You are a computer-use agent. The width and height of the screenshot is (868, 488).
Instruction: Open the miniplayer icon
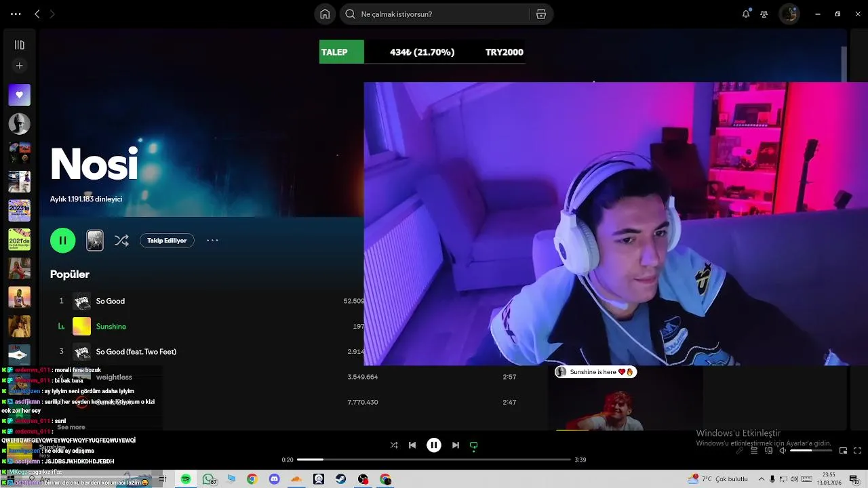pyautogui.click(x=844, y=451)
